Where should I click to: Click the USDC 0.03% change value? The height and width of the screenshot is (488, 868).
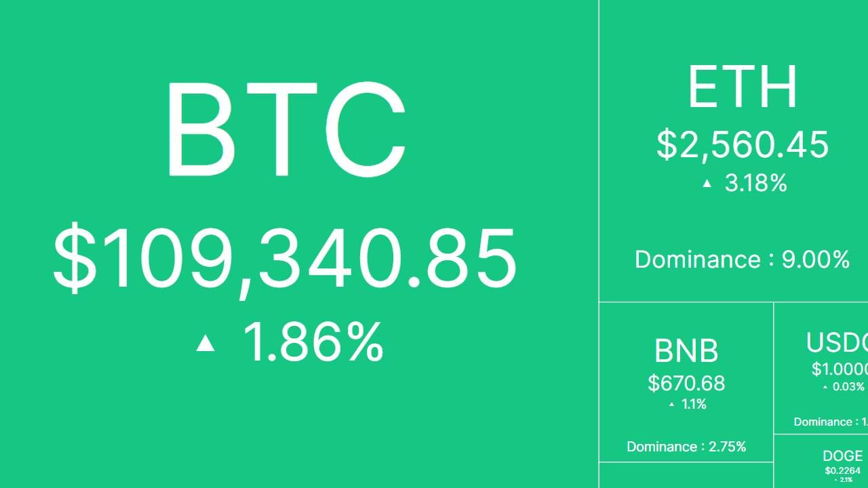(x=848, y=387)
